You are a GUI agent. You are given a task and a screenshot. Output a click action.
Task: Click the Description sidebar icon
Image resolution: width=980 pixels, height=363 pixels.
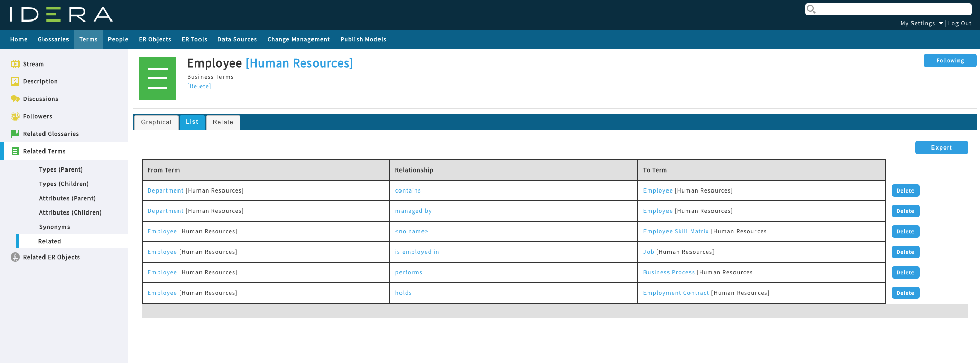tap(15, 81)
